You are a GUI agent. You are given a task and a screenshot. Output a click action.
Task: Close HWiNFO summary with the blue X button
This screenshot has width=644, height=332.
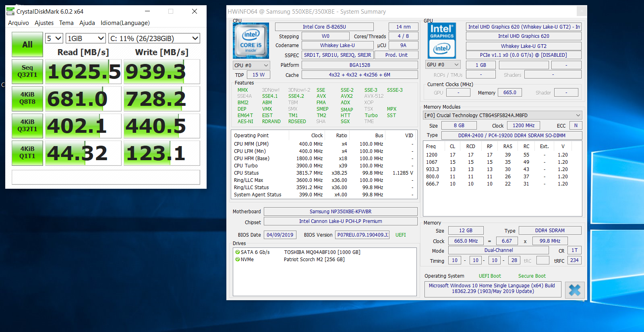click(x=575, y=290)
